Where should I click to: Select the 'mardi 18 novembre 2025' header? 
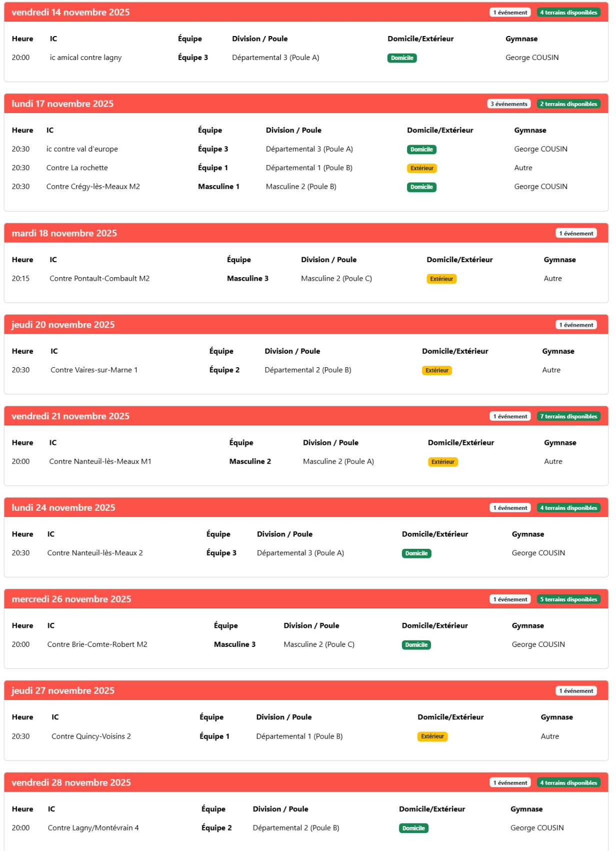tap(64, 233)
